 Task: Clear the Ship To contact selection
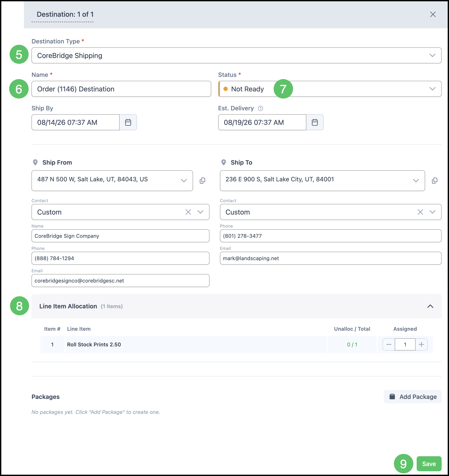tap(420, 212)
